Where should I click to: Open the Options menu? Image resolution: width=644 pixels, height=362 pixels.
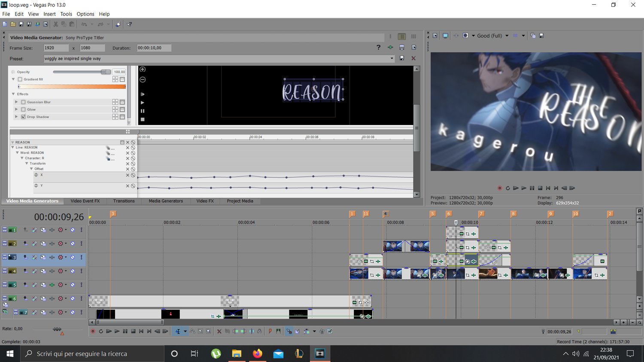85,14
